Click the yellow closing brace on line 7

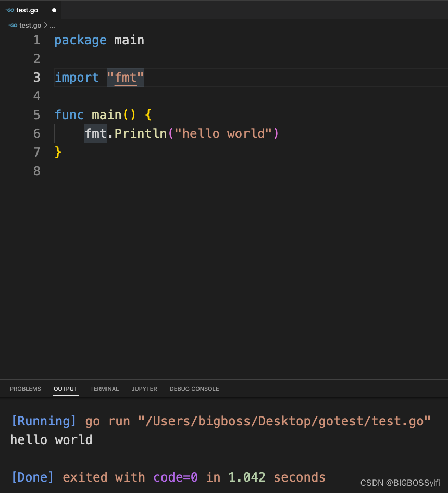[x=58, y=153]
